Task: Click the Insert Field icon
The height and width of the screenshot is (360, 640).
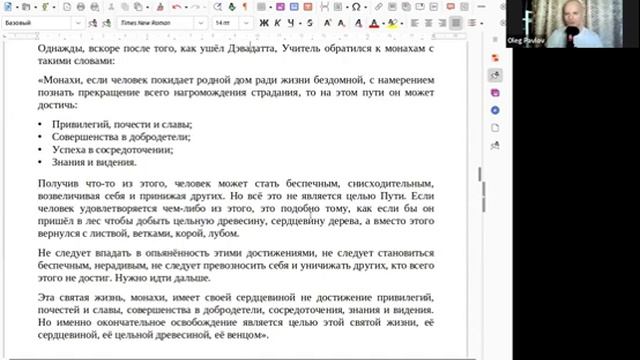Action: [x=338, y=7]
